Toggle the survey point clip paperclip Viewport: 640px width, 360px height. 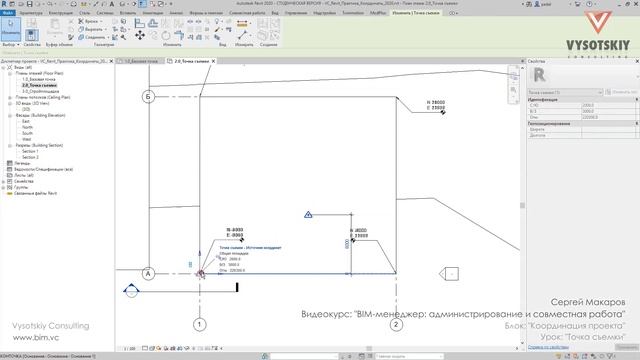coord(190,264)
